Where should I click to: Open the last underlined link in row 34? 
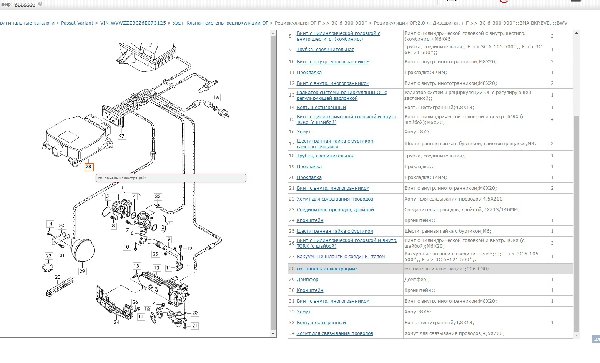(335, 333)
